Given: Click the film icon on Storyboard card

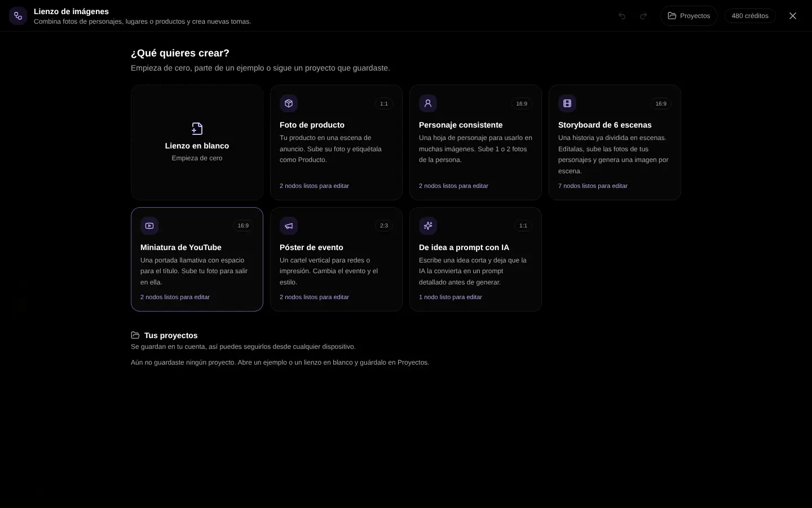Looking at the screenshot, I should click(567, 103).
